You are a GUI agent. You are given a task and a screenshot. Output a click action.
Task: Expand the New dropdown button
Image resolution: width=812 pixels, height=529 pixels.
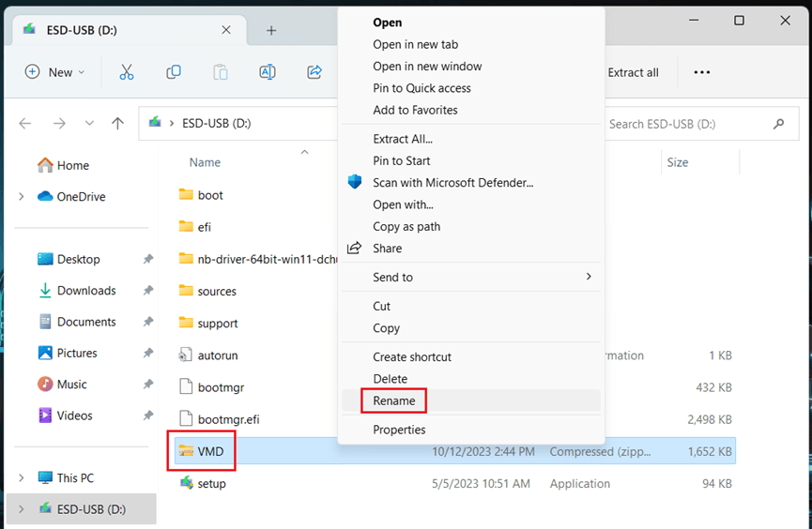click(x=54, y=72)
